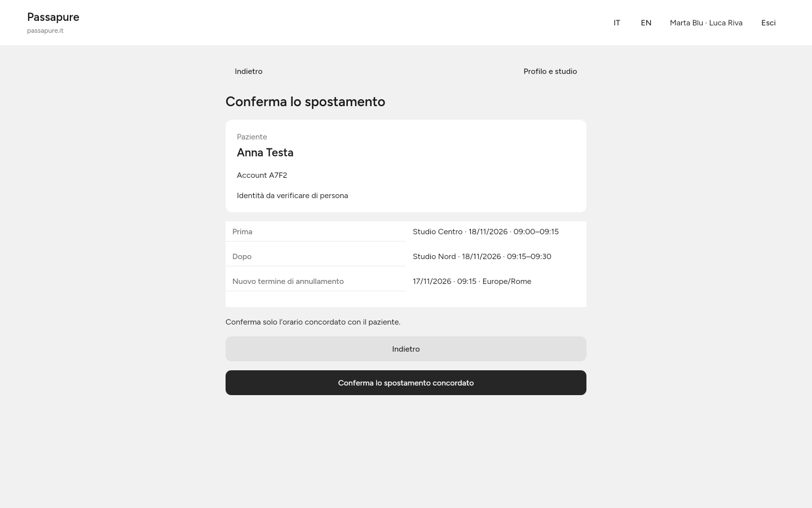Click the Studio Centro 09:00–09:15 value
This screenshot has width=812, height=508.
pyautogui.click(x=486, y=231)
